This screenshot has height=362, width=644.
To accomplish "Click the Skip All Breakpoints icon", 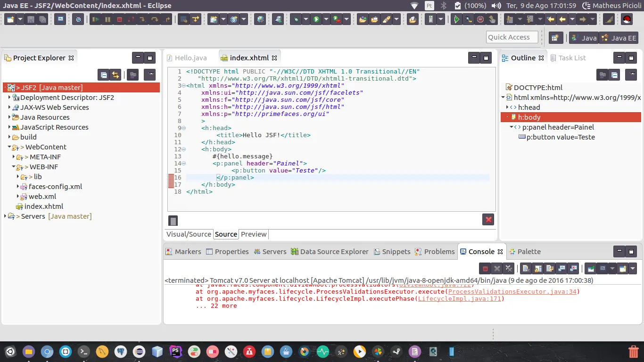I will pyautogui.click(x=78, y=20).
